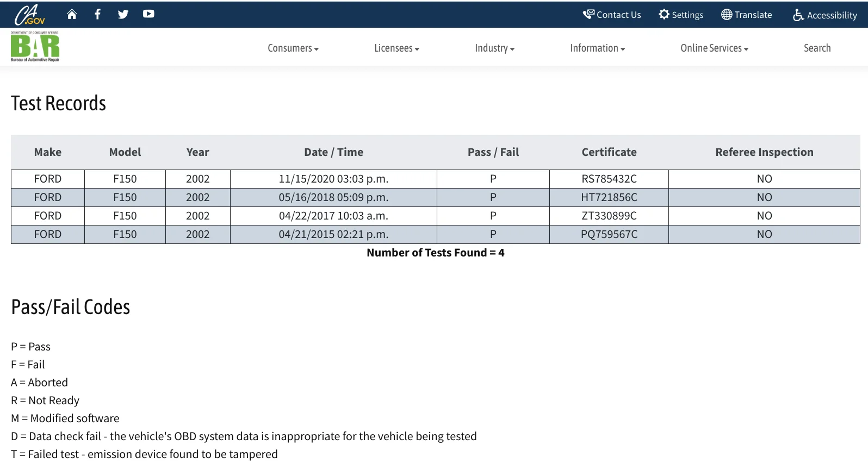The image size is (868, 470).
Task: Click NO in the RS785432C row
Action: [765, 179]
